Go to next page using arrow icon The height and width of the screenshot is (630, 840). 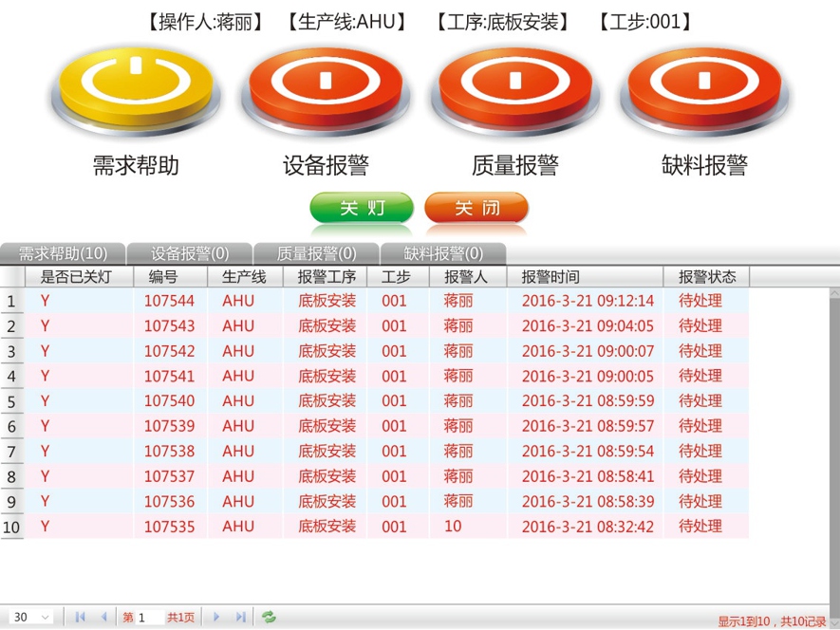[x=216, y=617]
